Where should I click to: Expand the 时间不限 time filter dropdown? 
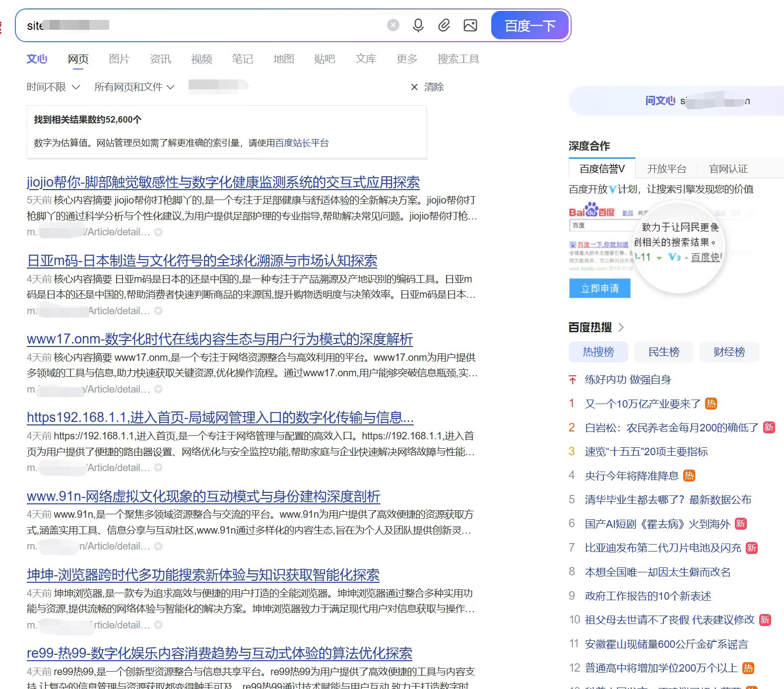pos(53,87)
